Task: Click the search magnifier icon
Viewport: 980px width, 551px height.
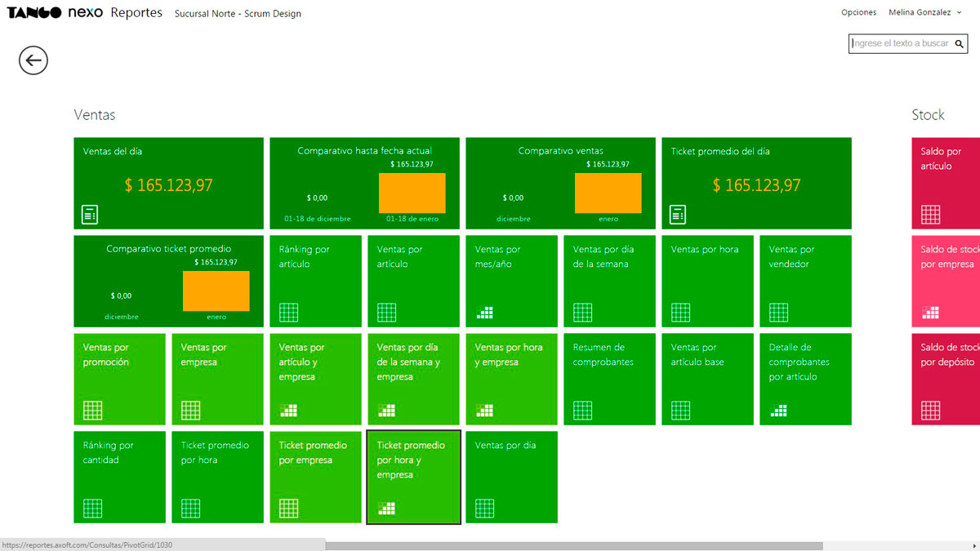Action: click(959, 43)
